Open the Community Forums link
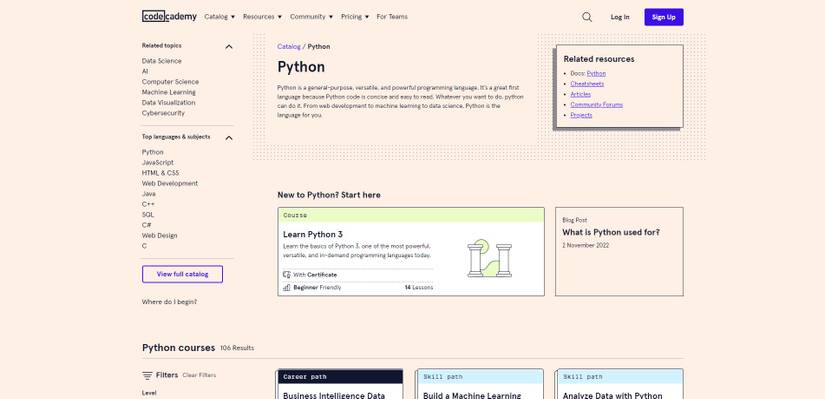825x399 pixels. [597, 105]
